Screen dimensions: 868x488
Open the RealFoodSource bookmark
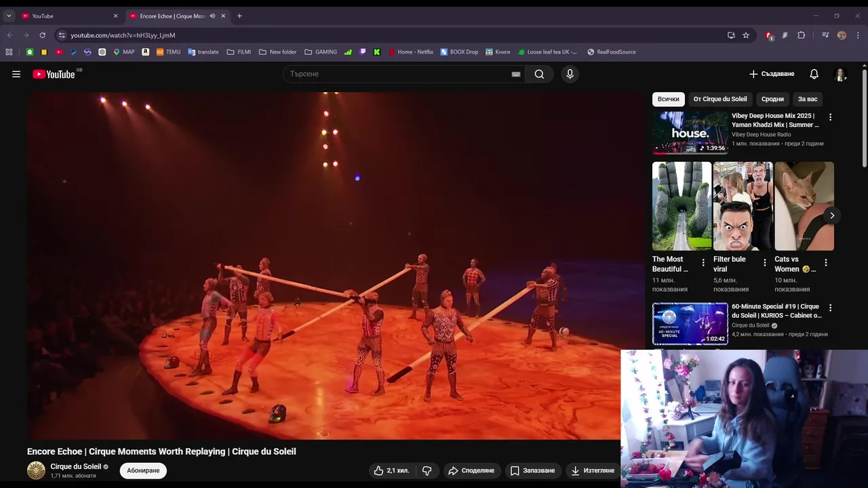612,52
